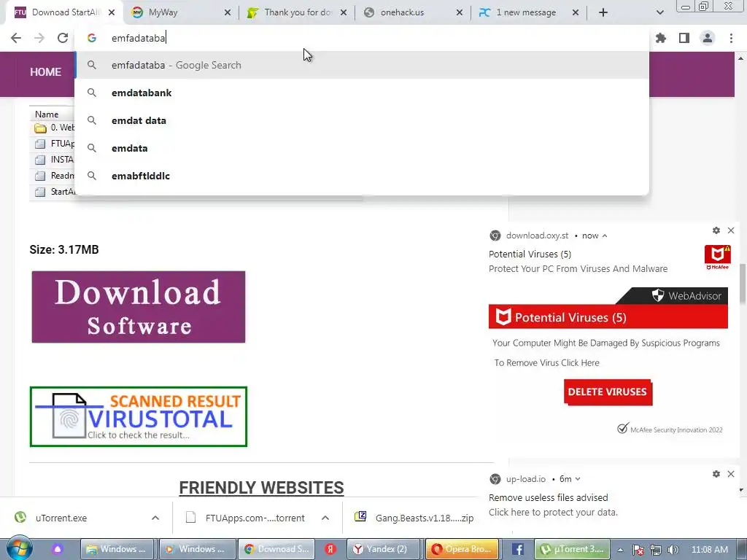Open the VirusTotal scanned result banner
The image size is (747, 560).
(139, 416)
